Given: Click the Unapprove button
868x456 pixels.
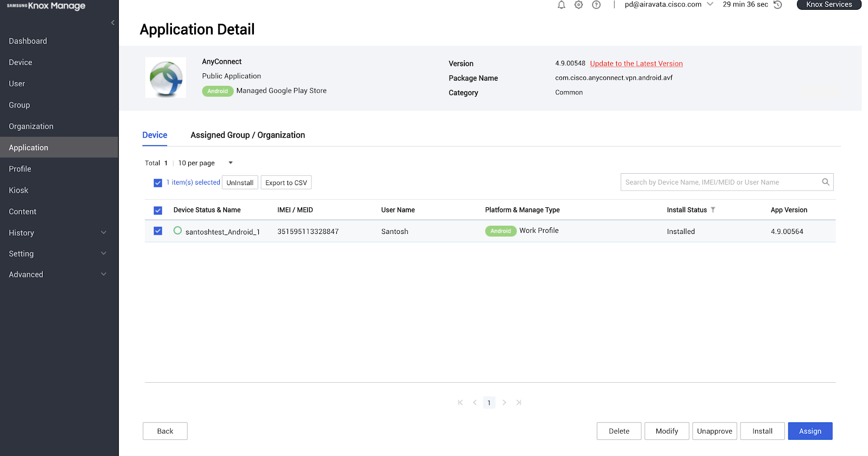Looking at the screenshot, I should pos(714,431).
